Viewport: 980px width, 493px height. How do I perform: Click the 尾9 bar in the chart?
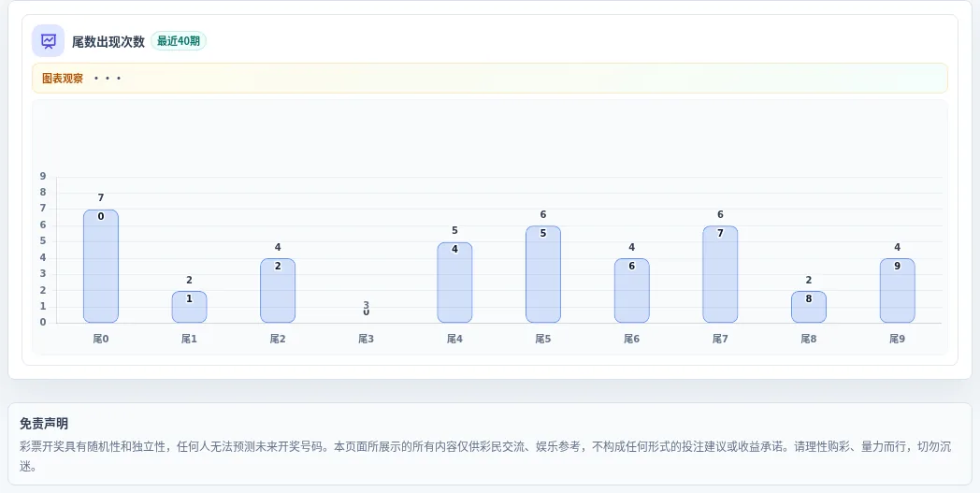coord(898,290)
